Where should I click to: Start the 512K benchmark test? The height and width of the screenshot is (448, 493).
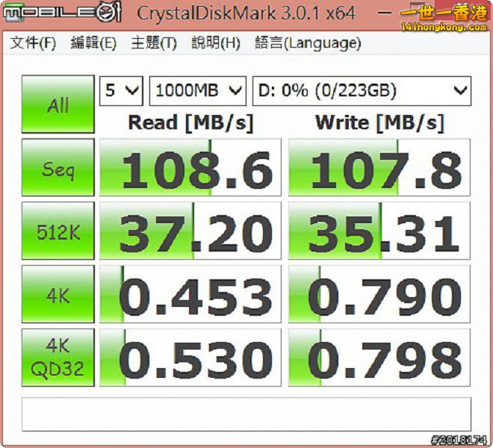[x=58, y=232]
